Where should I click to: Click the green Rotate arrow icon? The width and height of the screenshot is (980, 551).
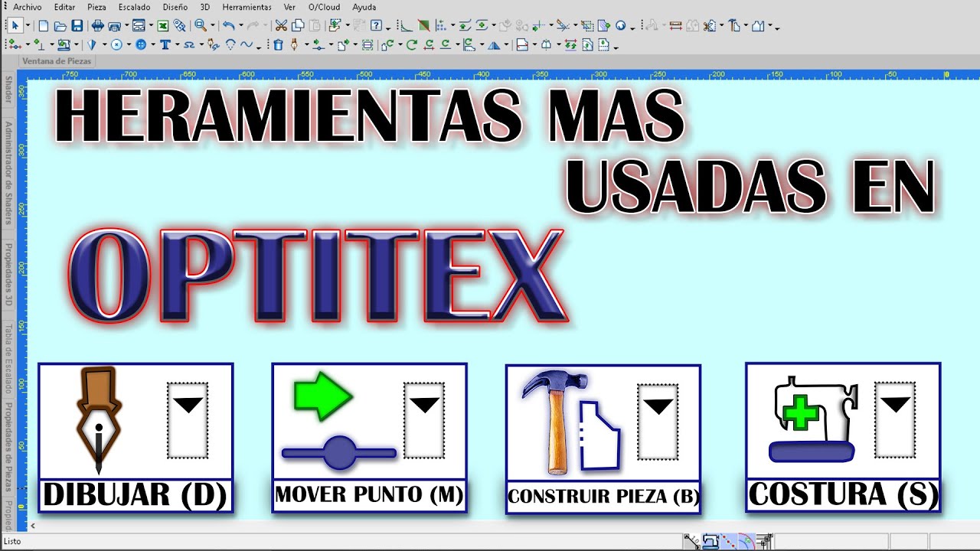pos(411,44)
